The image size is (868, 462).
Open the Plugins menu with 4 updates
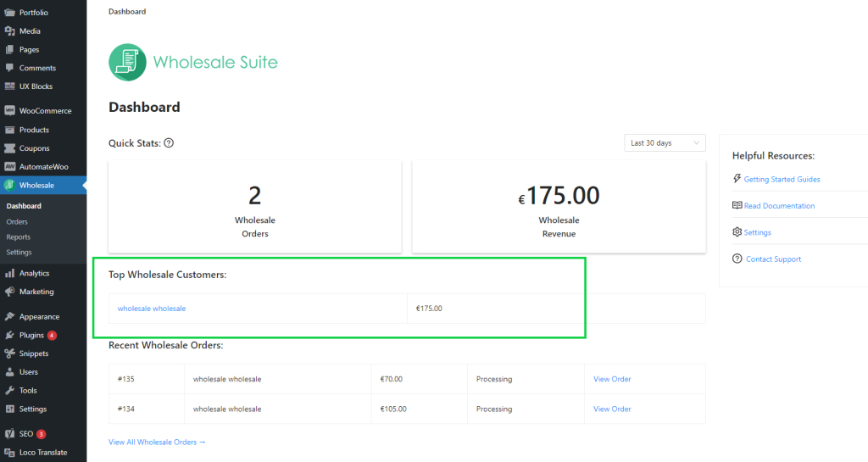tap(32, 335)
